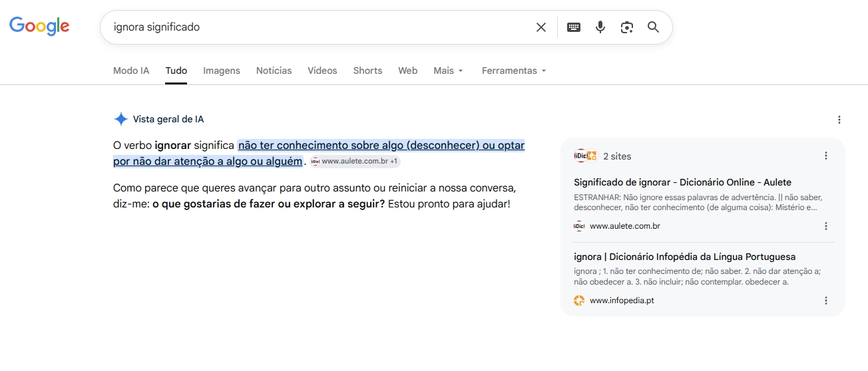Open the three-dot menu for Infopédia result
868x371 pixels.
tap(826, 301)
